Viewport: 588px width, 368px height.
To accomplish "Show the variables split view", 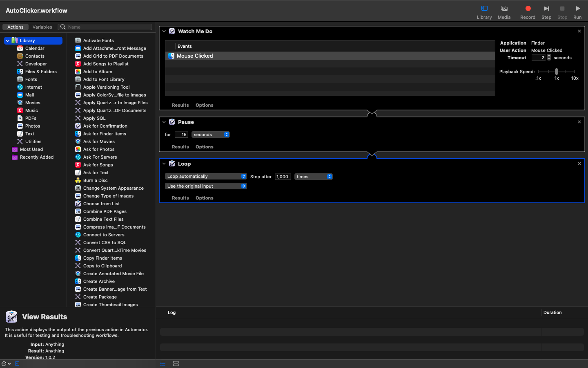I will pos(176,364).
